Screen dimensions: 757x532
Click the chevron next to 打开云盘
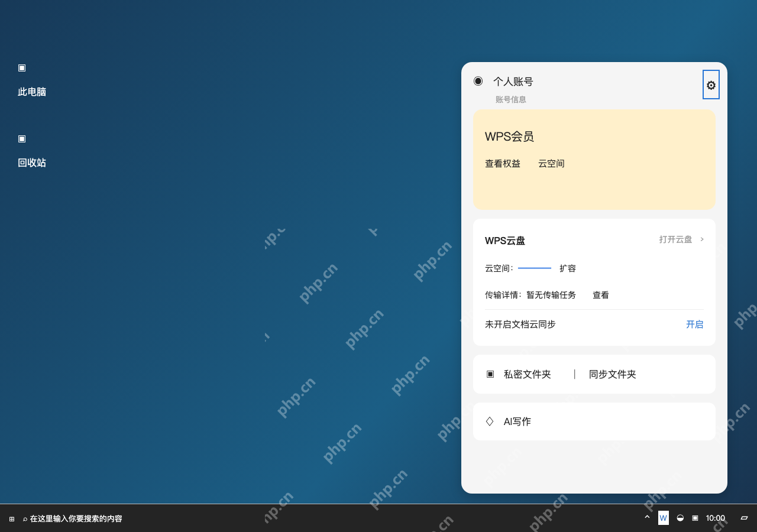click(702, 239)
